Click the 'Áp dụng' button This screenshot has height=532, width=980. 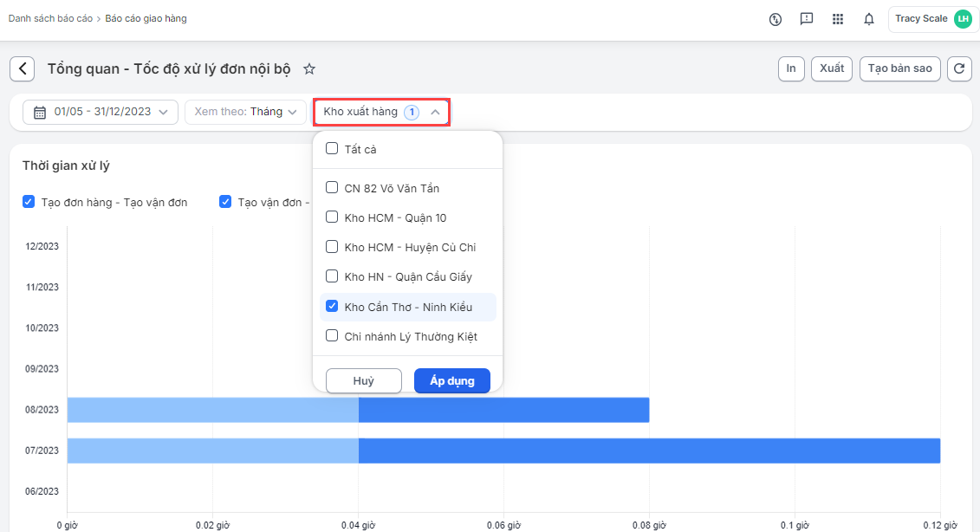click(x=451, y=381)
